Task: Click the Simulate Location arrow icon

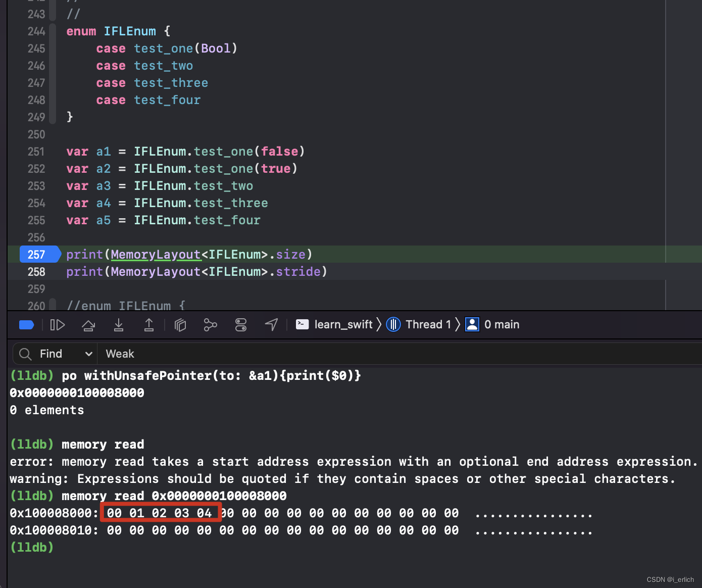Action: coord(272,325)
